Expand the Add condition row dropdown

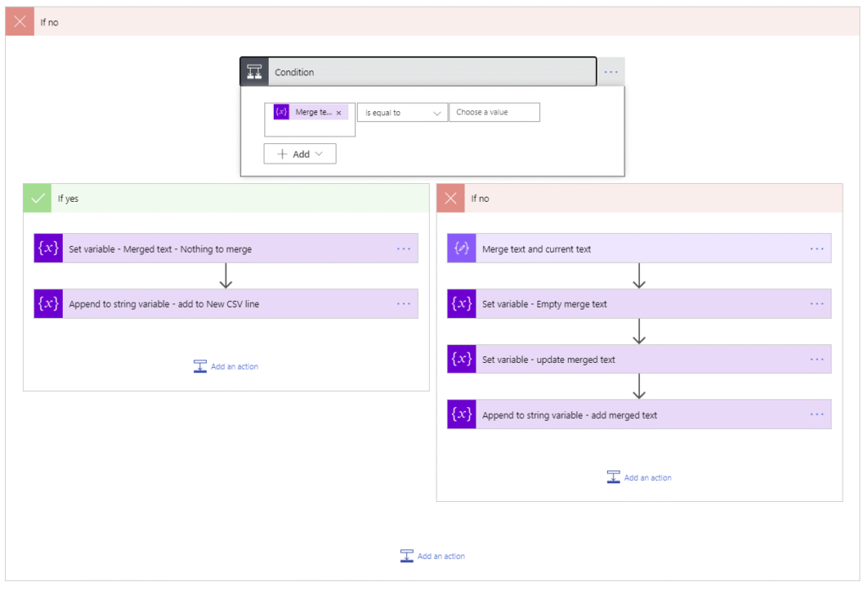click(300, 154)
